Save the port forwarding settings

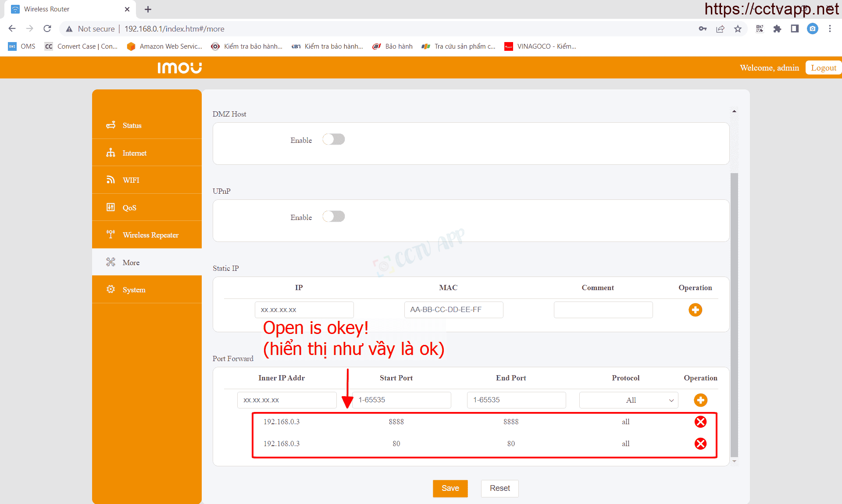coord(450,488)
